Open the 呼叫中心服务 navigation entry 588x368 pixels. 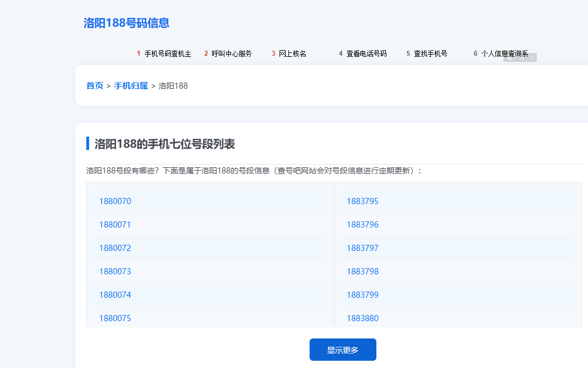pos(231,53)
